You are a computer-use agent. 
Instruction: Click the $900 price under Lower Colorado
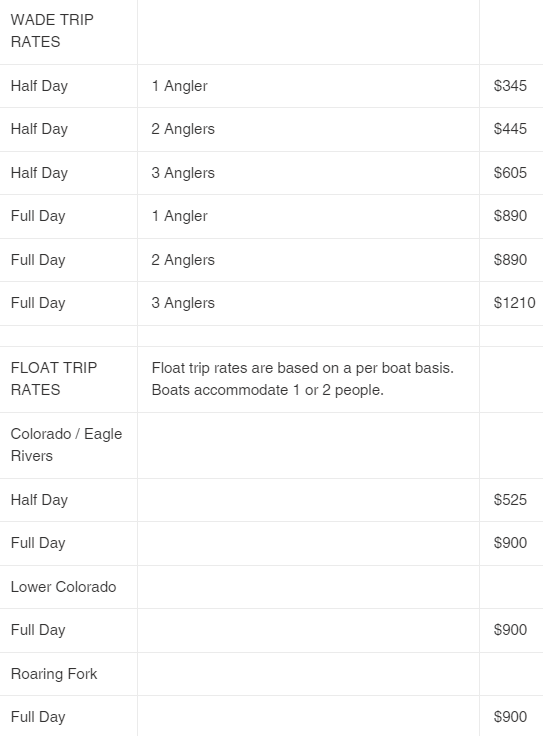click(x=510, y=630)
